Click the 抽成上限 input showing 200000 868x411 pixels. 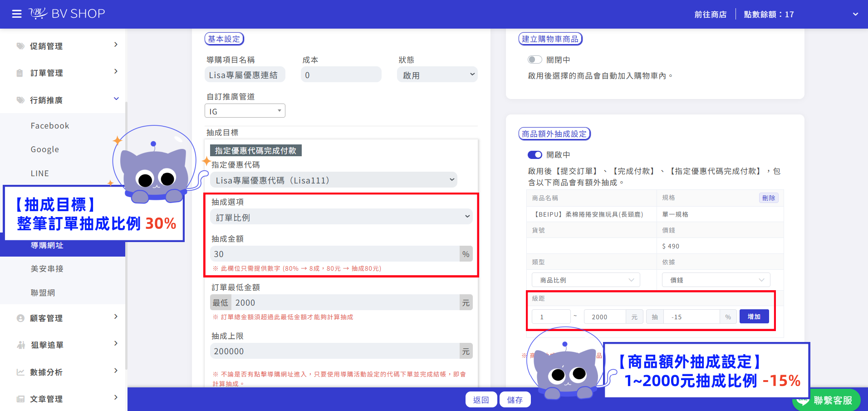(x=335, y=351)
